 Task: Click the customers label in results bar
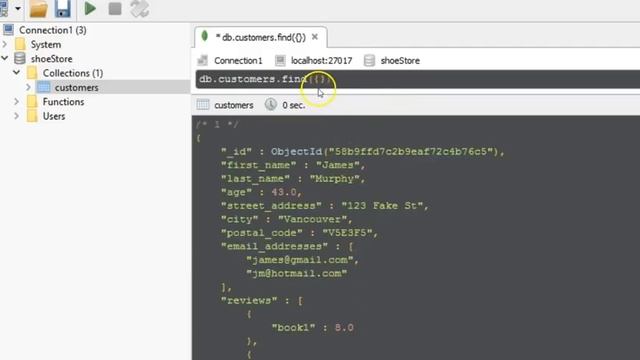coord(233,105)
